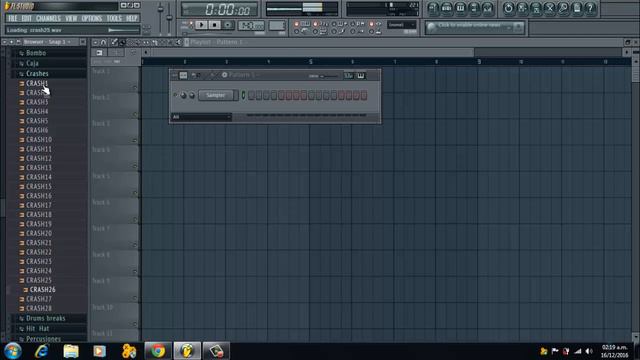Open the FILE menu
This screenshot has width=640, height=360.
click(x=13, y=18)
